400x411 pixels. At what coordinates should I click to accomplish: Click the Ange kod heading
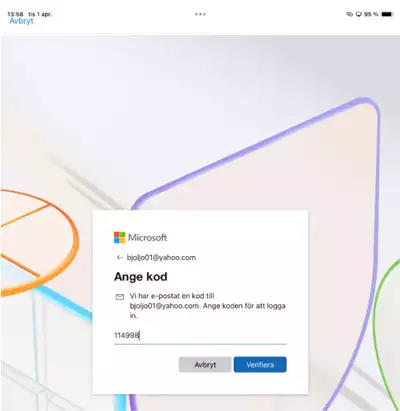[141, 277]
